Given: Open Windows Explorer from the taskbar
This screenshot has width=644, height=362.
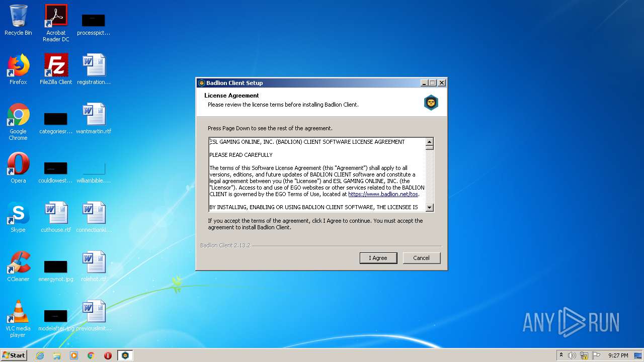Looking at the screenshot, I should click(57, 355).
